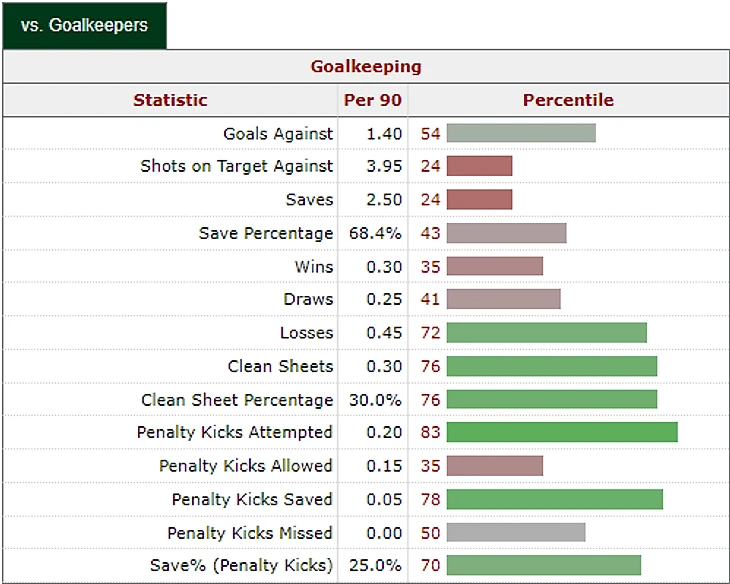Select the Penalty Kicks Allowed label
Image resolution: width=730 pixels, height=584 pixels.
click(246, 466)
